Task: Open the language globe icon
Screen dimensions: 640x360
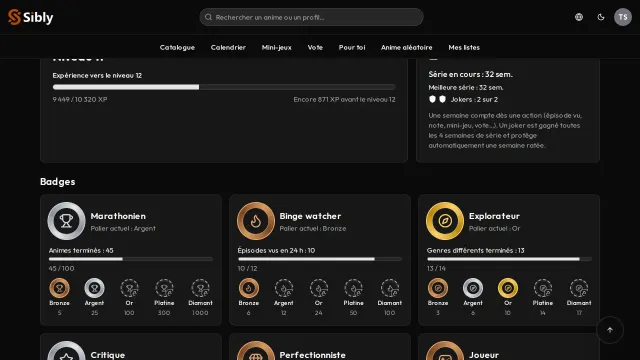Action: click(579, 17)
